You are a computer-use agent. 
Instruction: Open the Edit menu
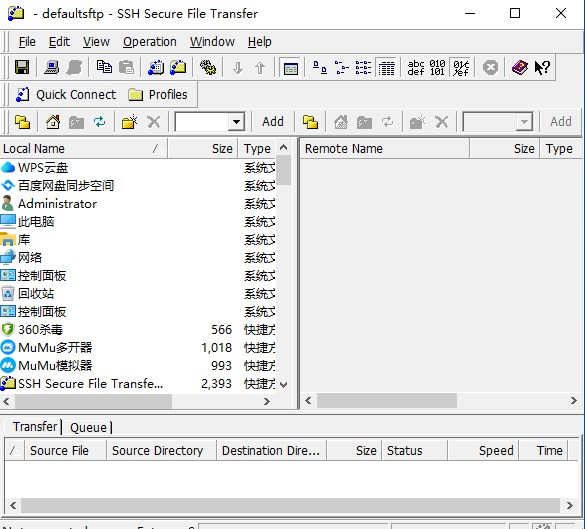coord(59,42)
